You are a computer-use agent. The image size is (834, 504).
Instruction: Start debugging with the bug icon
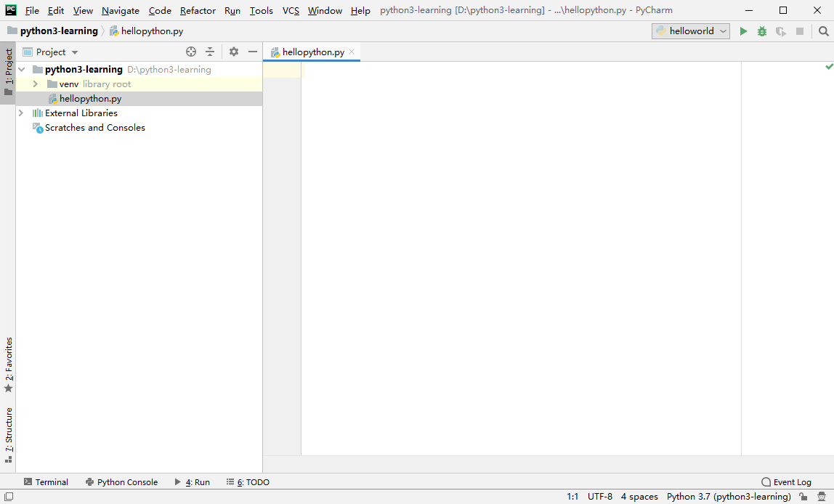click(x=761, y=31)
